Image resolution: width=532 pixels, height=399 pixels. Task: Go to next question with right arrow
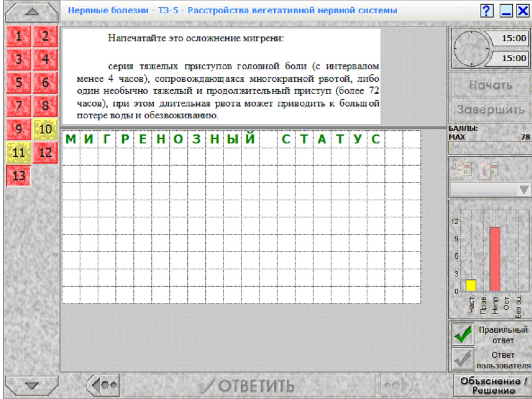point(396,385)
